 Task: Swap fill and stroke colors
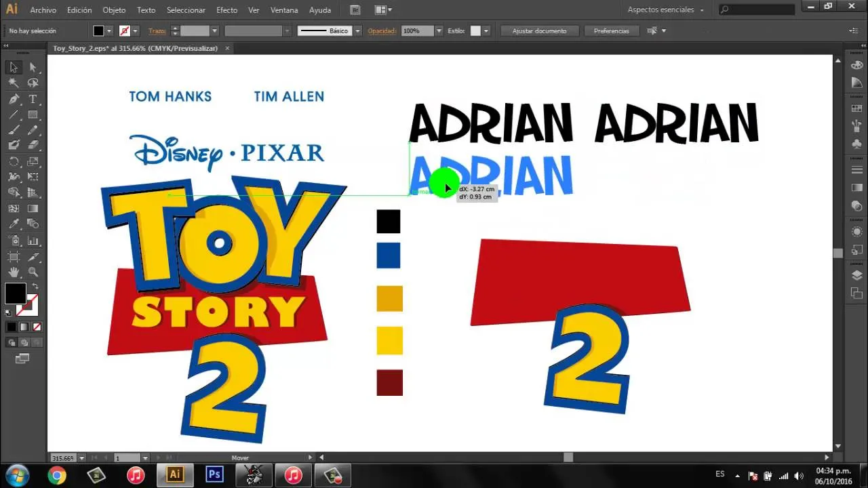pos(35,287)
